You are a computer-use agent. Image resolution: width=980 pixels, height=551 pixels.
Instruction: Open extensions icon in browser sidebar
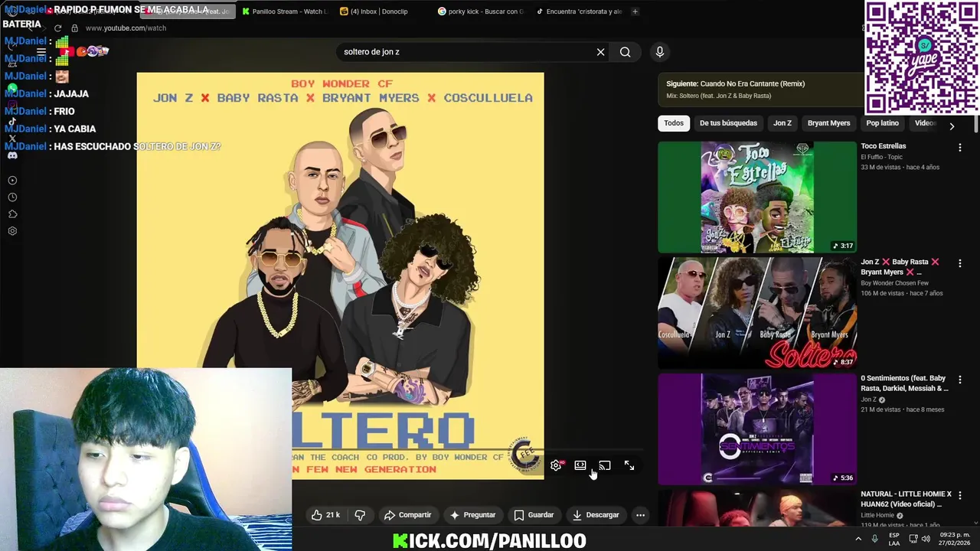(x=12, y=214)
